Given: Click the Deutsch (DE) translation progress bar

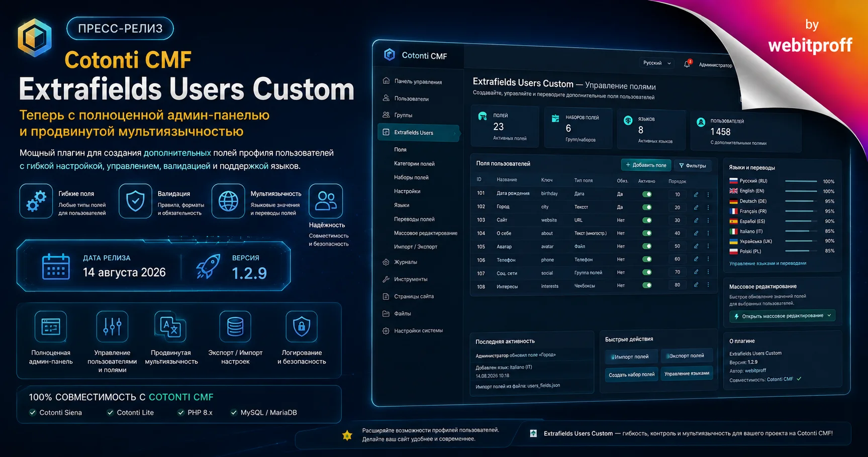Looking at the screenshot, I should (x=801, y=201).
